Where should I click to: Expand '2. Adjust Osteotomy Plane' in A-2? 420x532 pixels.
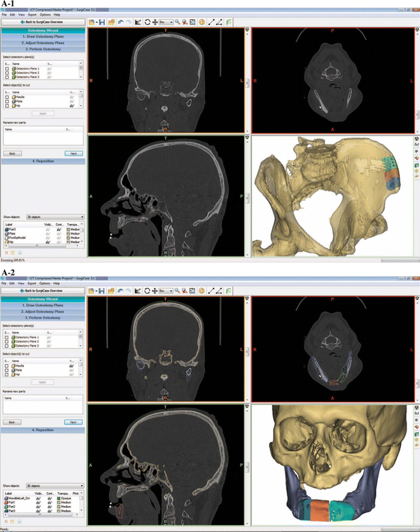[43, 311]
